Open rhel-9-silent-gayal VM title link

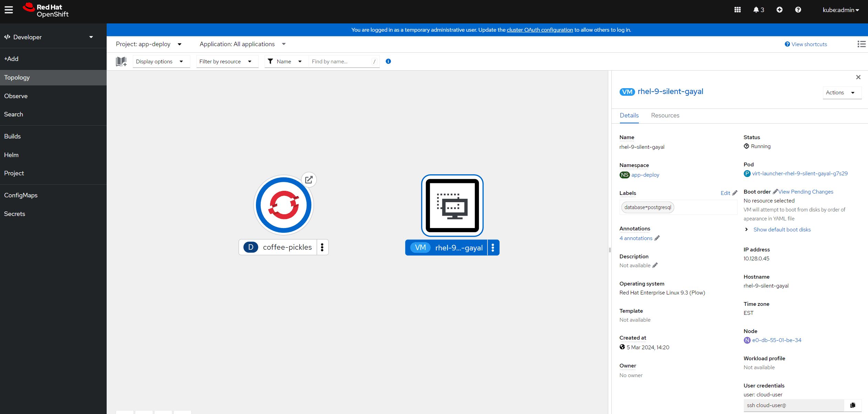pos(670,91)
